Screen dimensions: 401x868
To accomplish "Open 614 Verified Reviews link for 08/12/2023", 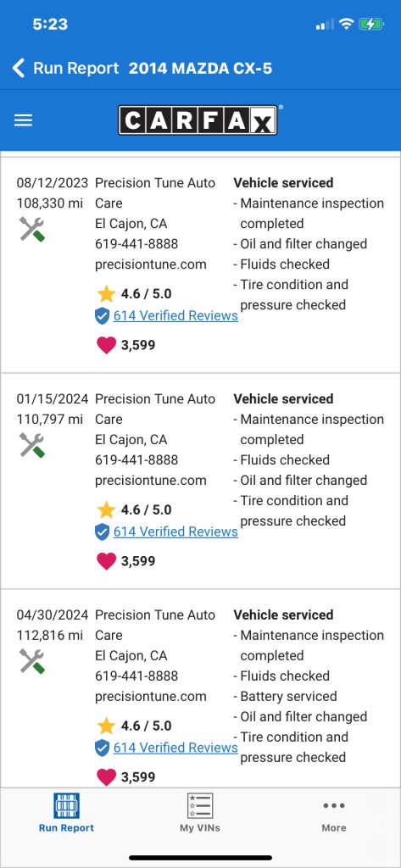I will 175,315.
